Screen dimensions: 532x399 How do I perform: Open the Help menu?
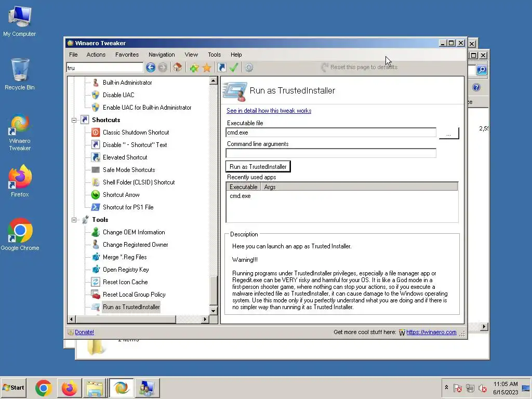coord(236,55)
